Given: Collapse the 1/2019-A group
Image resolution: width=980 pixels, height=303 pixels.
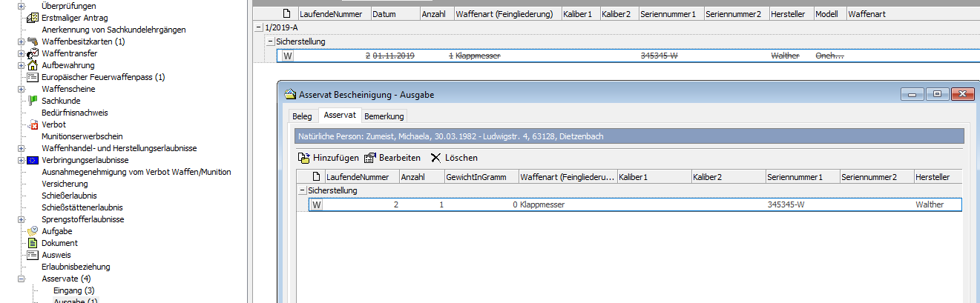Looking at the screenshot, I should pos(258,27).
